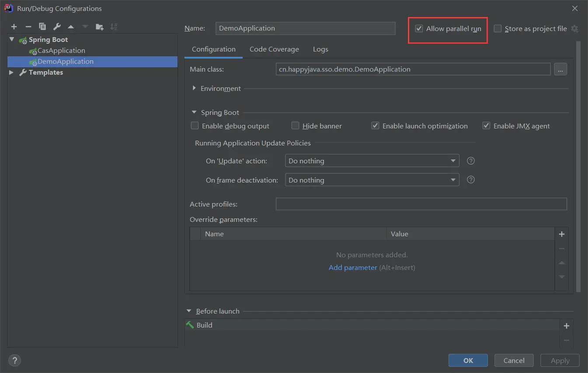This screenshot has height=373, width=588.
Task: Open dialog help question mark
Action: click(14, 360)
